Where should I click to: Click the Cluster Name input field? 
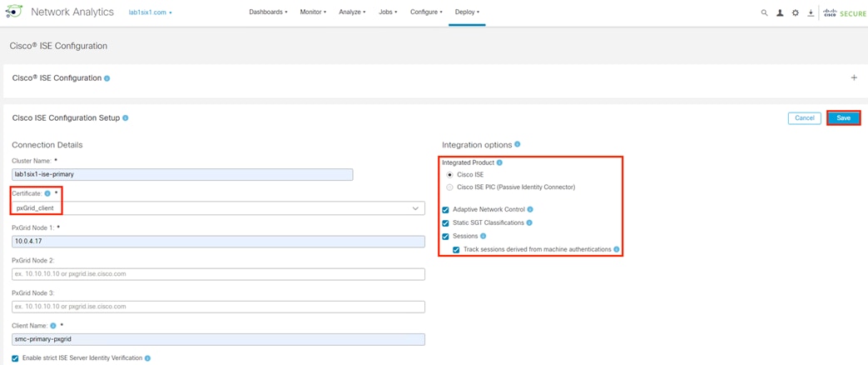182,174
